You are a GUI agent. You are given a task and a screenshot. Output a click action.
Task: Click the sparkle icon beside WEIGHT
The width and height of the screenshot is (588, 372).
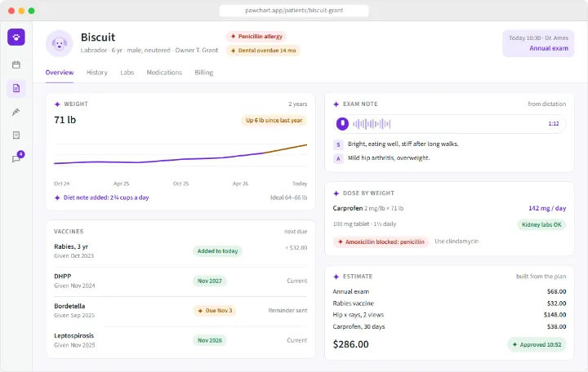pos(57,104)
